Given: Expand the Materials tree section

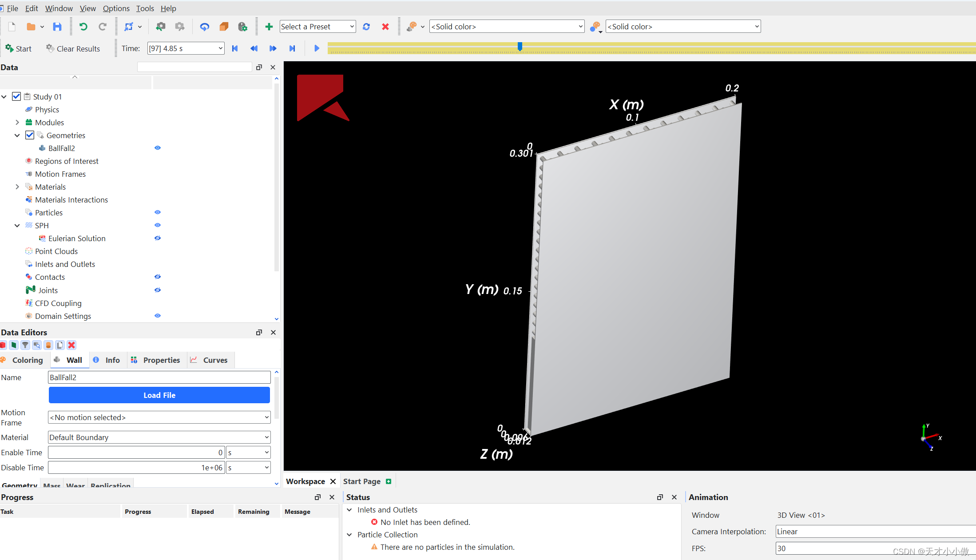Looking at the screenshot, I should click(16, 187).
